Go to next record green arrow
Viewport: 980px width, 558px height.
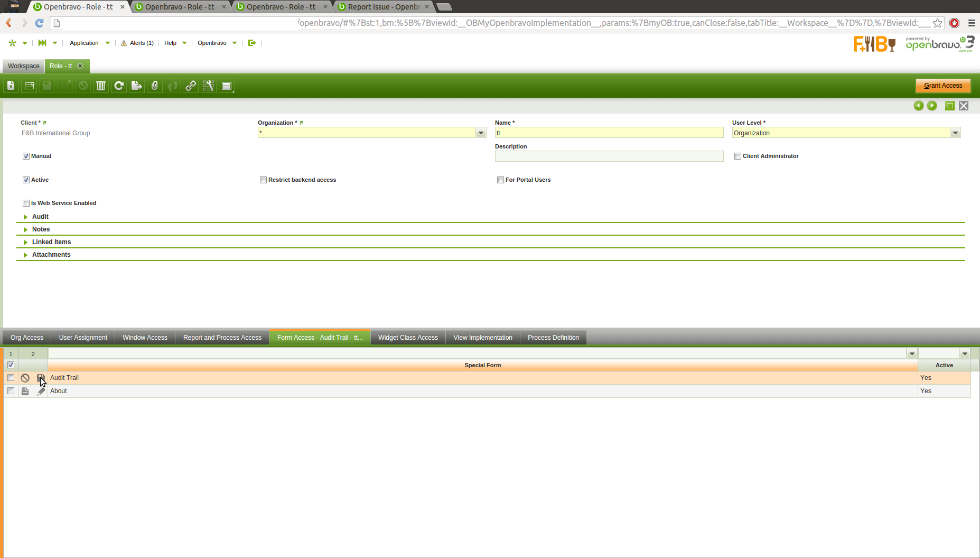pos(932,106)
